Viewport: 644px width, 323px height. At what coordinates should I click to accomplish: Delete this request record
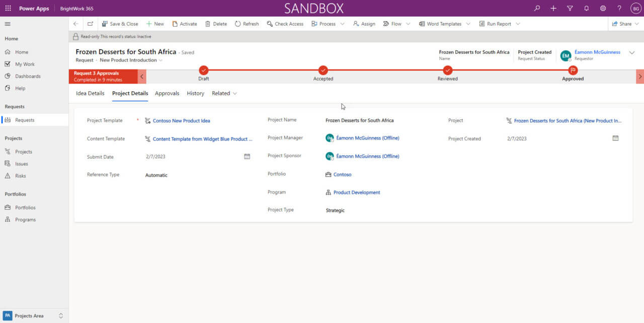click(x=216, y=24)
